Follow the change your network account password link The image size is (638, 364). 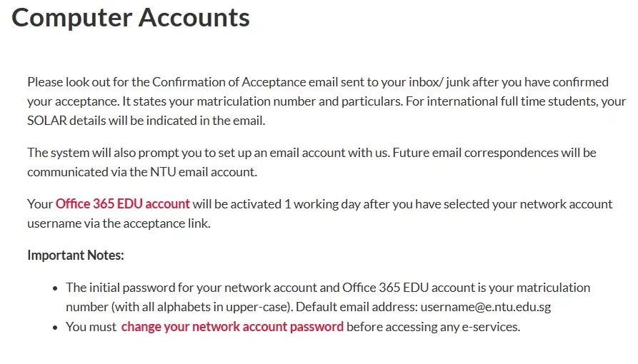click(232, 327)
